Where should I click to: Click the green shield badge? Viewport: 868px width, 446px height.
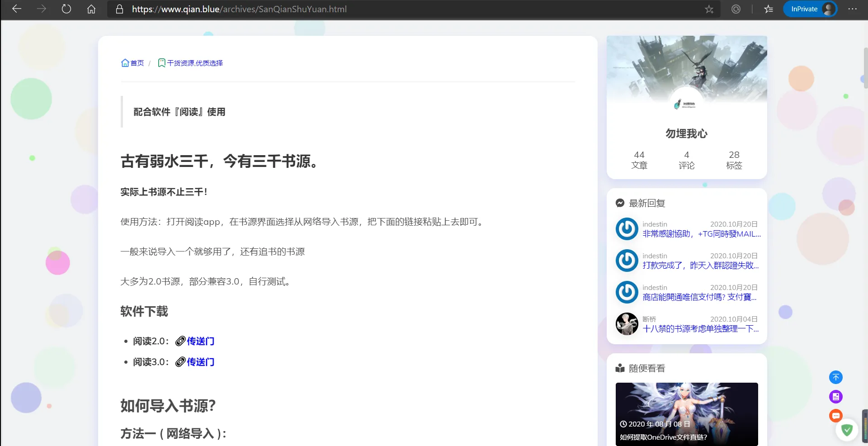847,430
